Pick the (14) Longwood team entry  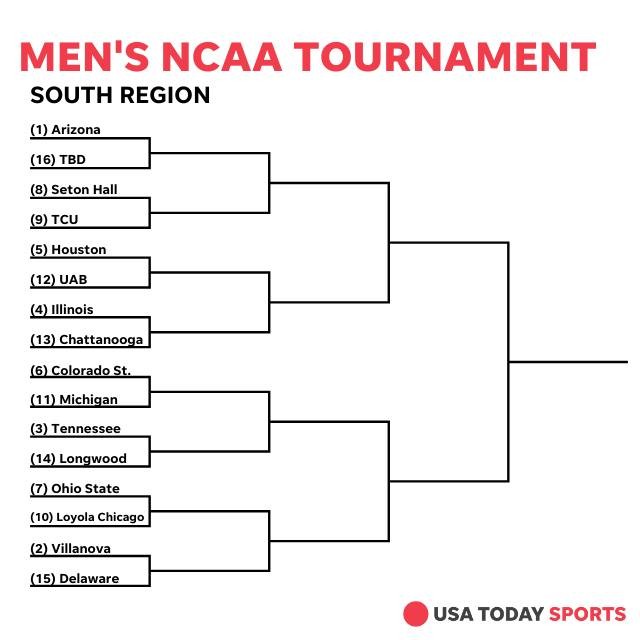pos(78,459)
